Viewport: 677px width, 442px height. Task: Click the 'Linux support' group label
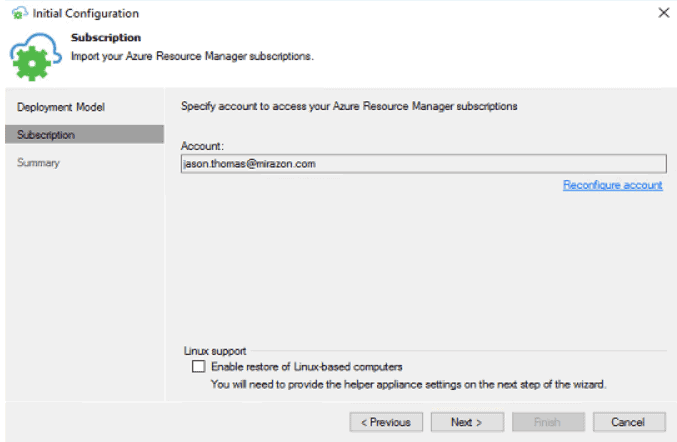pos(215,351)
